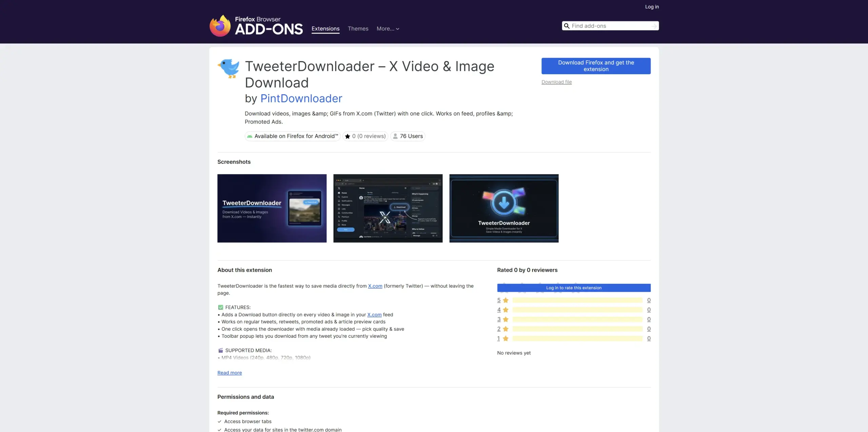Click the 2-star review count 0
This screenshot has width=868, height=432.
point(649,329)
